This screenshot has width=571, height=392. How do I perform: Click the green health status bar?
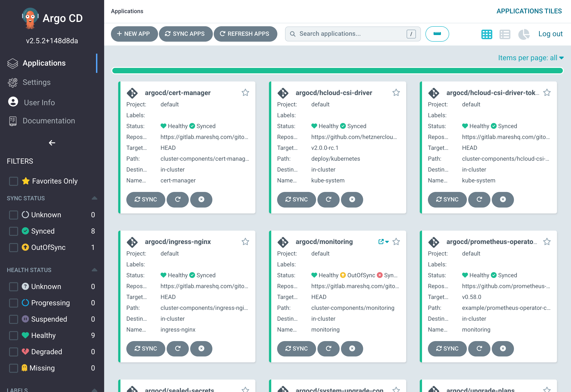click(x=337, y=71)
